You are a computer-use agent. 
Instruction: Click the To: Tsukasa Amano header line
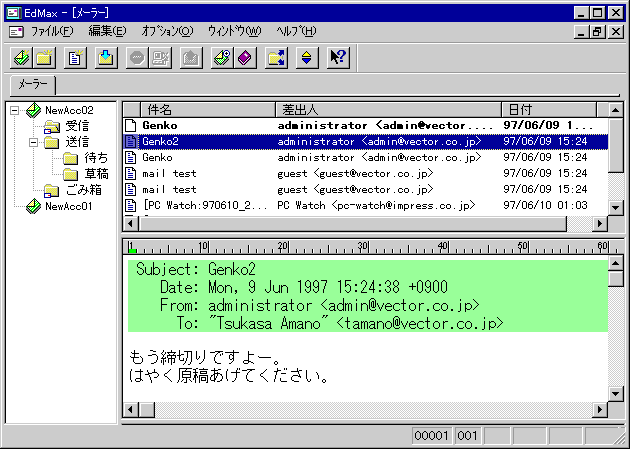340,323
